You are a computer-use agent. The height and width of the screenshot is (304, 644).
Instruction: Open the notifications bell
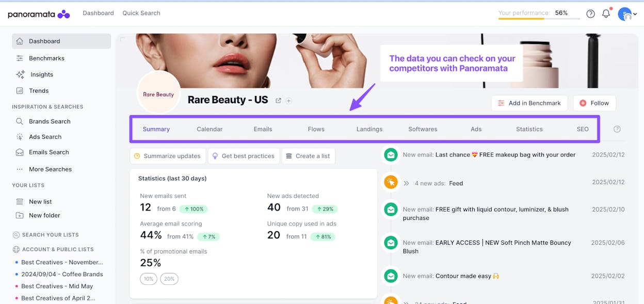coord(606,14)
